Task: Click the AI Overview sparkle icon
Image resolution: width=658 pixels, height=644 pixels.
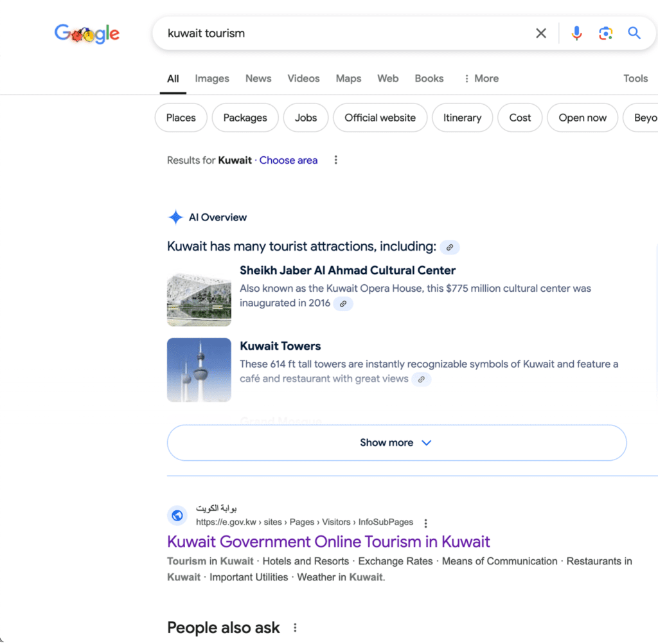Action: click(175, 217)
